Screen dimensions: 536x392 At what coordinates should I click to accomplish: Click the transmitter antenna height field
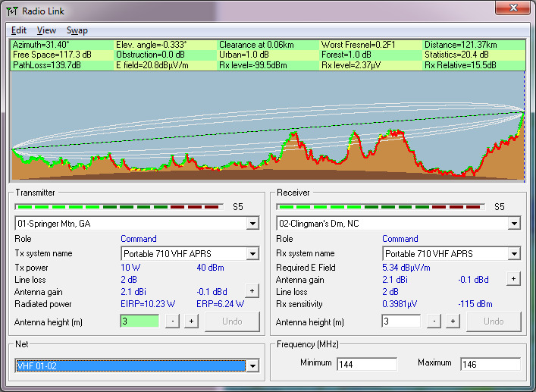139,321
